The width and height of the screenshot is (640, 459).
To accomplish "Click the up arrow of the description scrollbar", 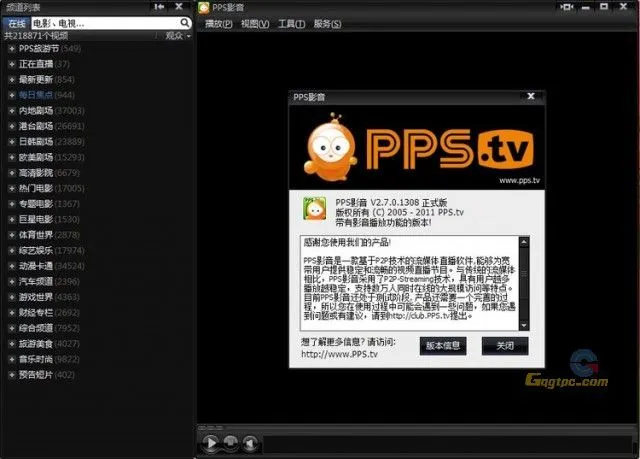I will click(524, 242).
